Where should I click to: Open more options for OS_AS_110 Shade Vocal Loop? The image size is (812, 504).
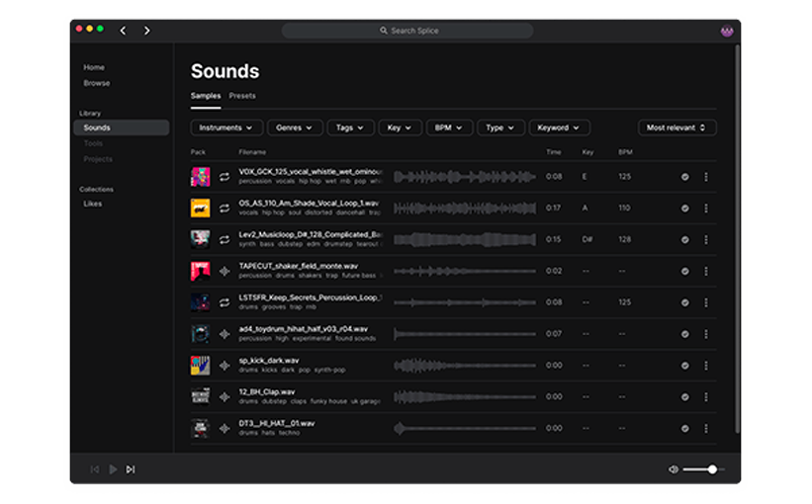(705, 209)
